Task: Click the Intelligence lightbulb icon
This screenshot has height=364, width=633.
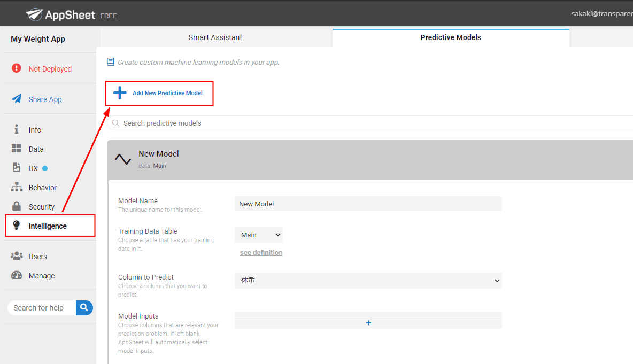Action: [17, 225]
